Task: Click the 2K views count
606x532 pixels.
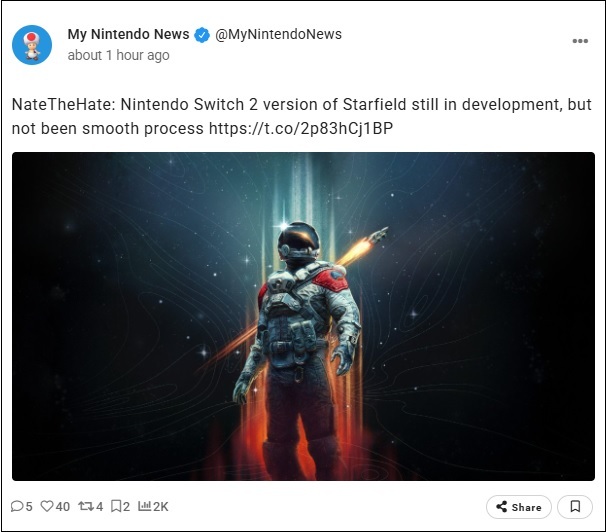Action: tap(160, 507)
